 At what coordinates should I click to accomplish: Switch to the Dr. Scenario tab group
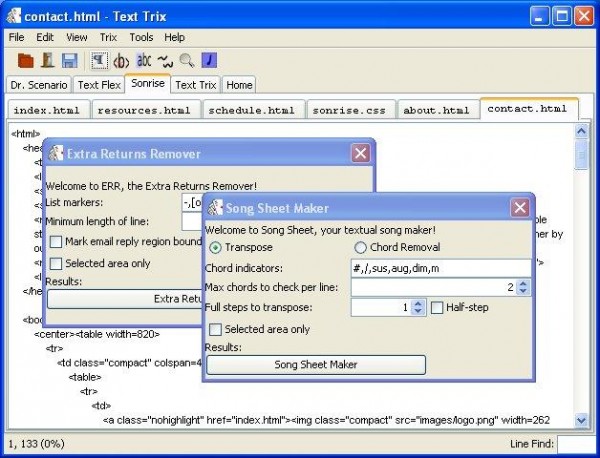tap(39, 85)
